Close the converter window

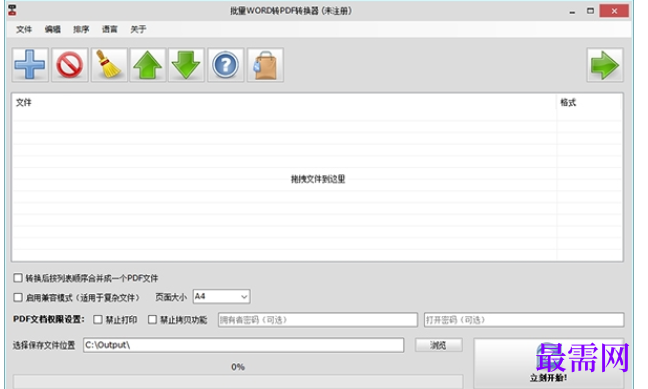(614, 11)
